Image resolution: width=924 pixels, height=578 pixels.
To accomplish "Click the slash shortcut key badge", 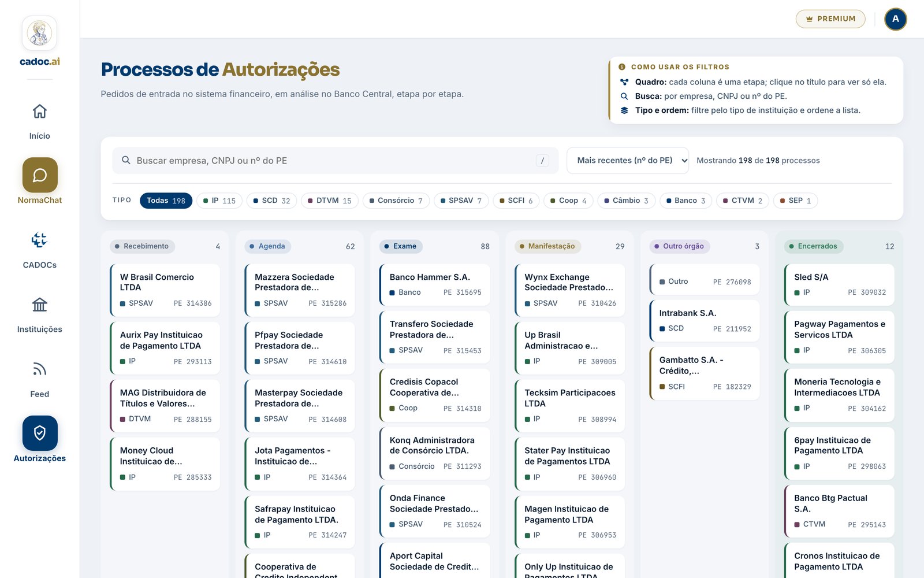I will click(x=542, y=161).
